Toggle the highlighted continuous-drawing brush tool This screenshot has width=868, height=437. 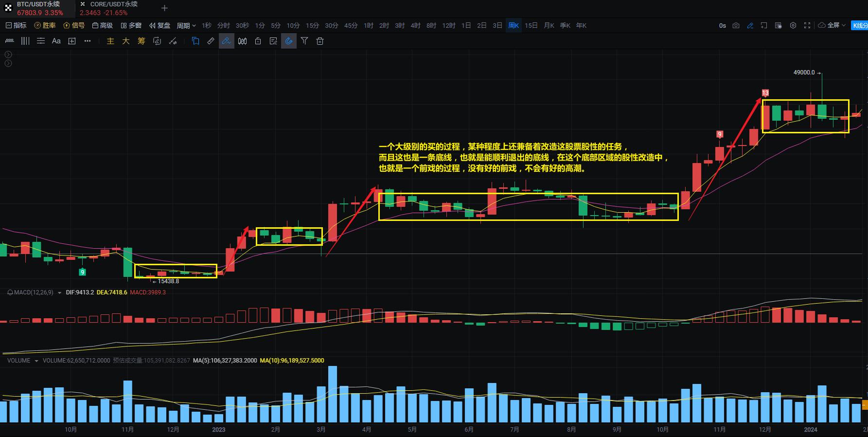[x=226, y=41]
